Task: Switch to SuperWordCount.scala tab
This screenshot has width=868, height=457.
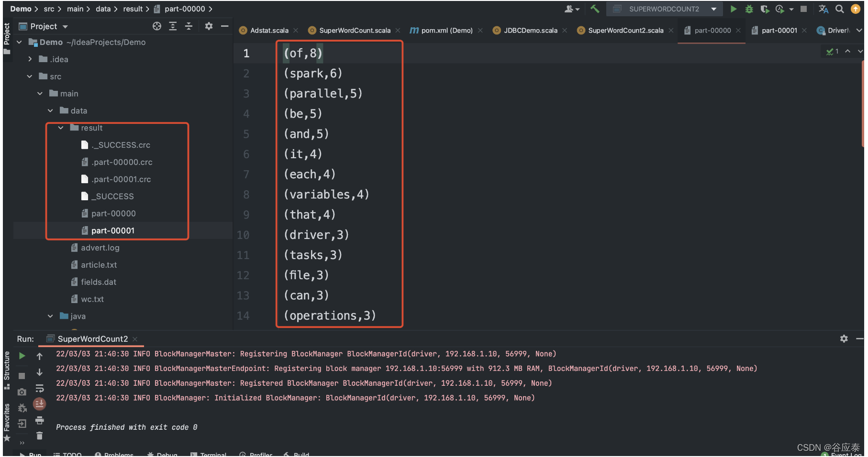Action: click(355, 31)
